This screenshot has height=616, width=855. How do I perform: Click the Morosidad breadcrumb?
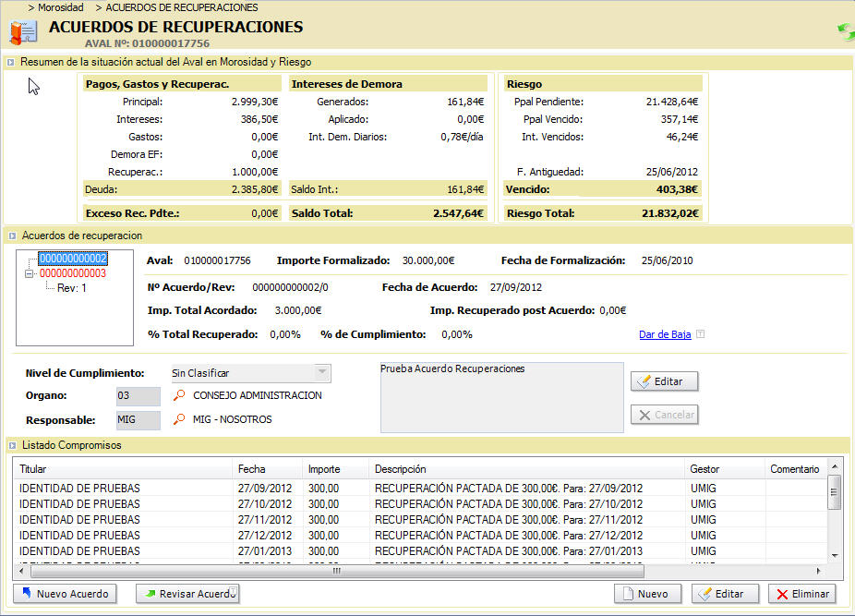(61, 7)
